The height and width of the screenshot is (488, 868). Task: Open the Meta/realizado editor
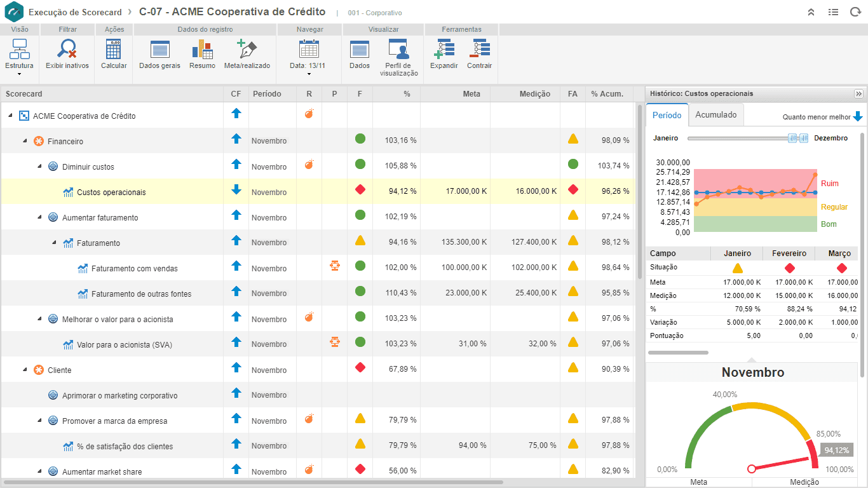click(x=247, y=54)
